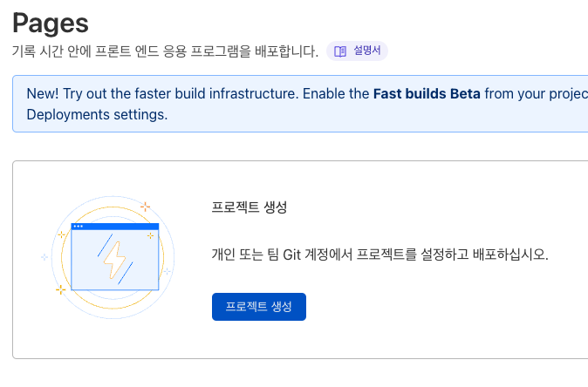Click the lightning bolt icon in illustration
588x387 pixels.
click(x=113, y=259)
